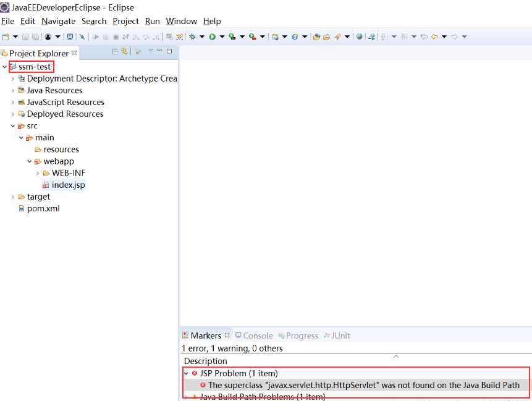Open the Back history dropdown arrow

444,36
